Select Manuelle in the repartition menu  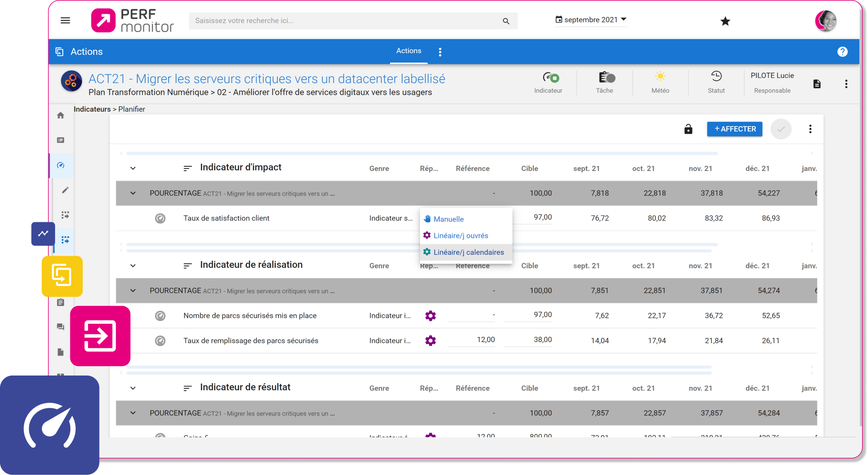click(466, 219)
